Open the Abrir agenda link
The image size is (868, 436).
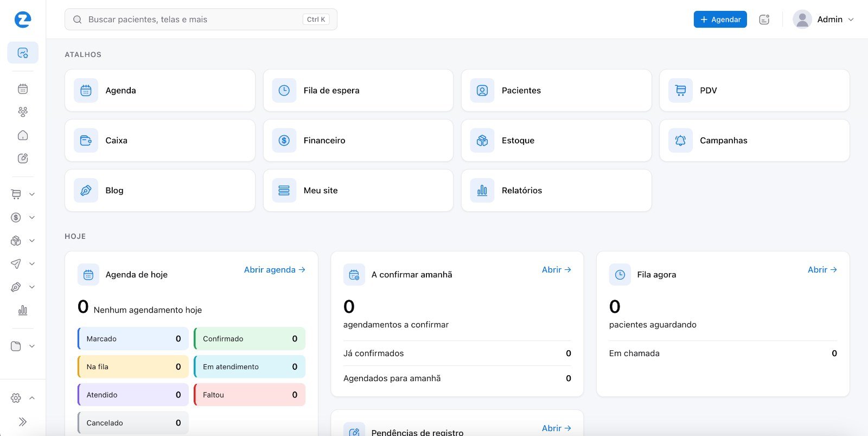coord(275,270)
